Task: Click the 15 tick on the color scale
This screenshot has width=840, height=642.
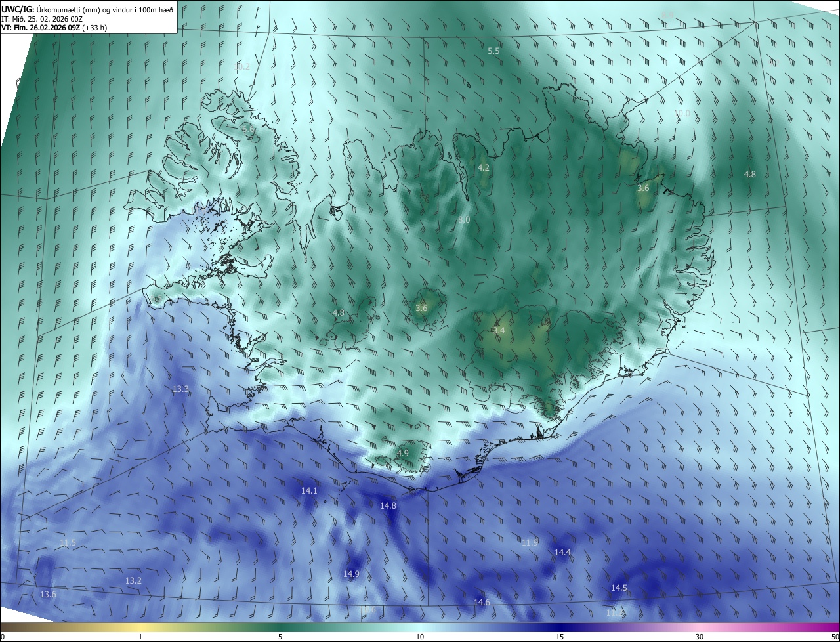Action: (x=560, y=637)
